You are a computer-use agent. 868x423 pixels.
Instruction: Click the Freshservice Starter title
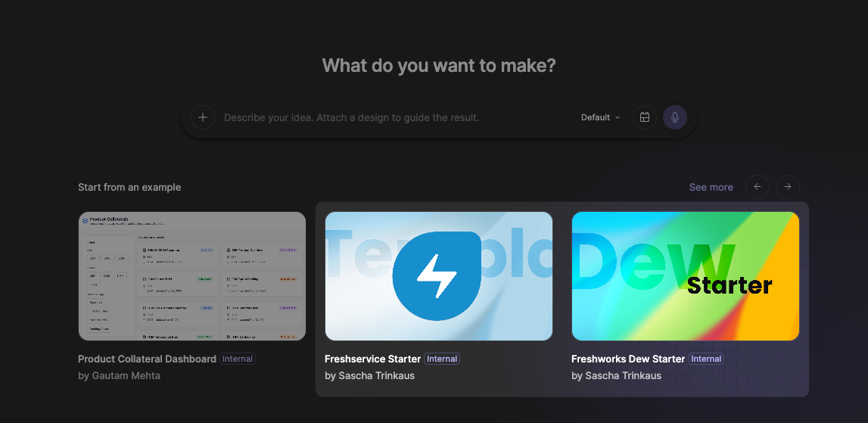tap(372, 359)
